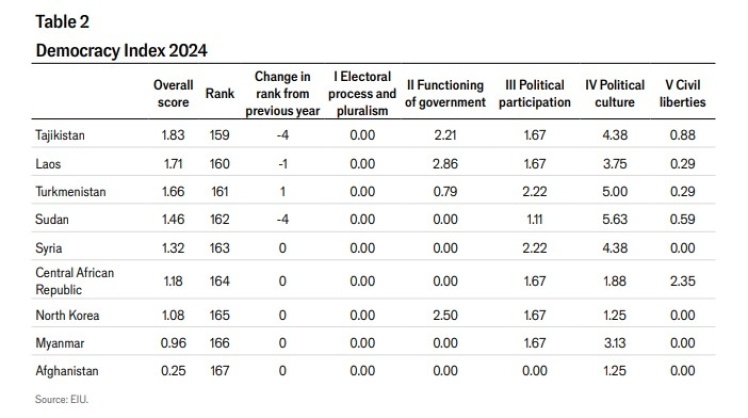748x418 pixels.
Task: Select 'IV Political culture' column header
Action: 614,93
